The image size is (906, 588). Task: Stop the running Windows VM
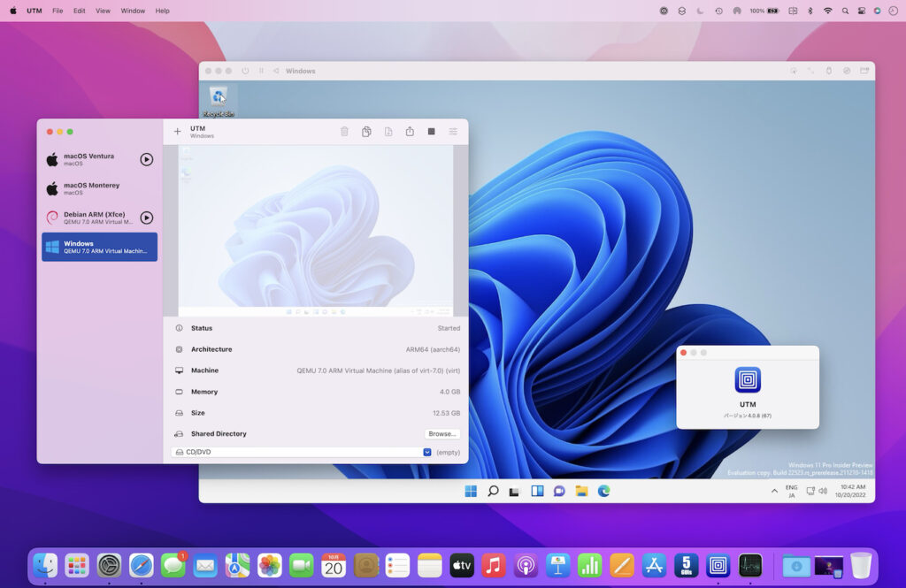[x=431, y=131]
